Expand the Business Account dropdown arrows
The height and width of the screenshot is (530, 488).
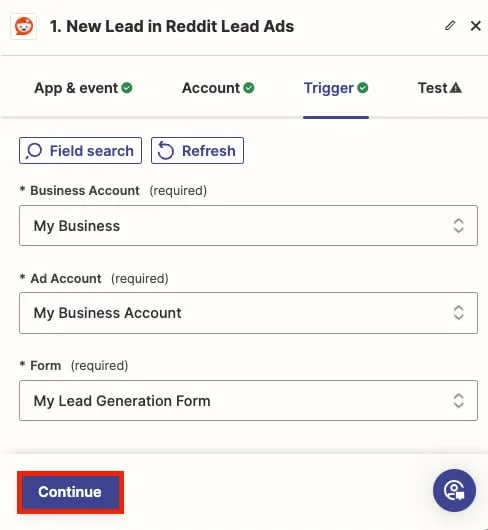458,225
